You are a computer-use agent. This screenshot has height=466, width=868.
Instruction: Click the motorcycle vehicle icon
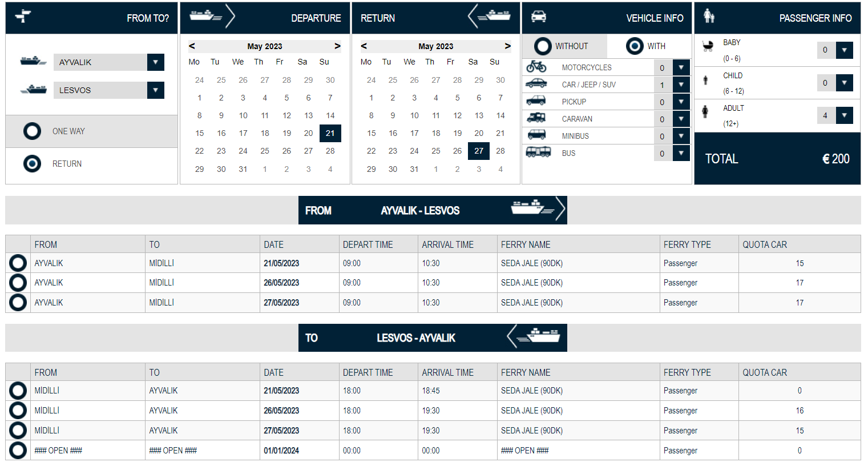pos(536,67)
